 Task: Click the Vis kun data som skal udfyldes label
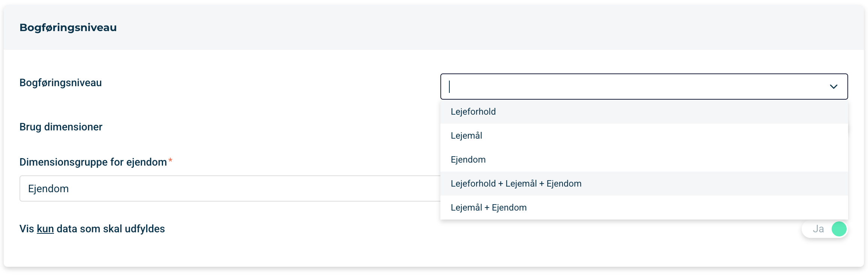tap(92, 229)
